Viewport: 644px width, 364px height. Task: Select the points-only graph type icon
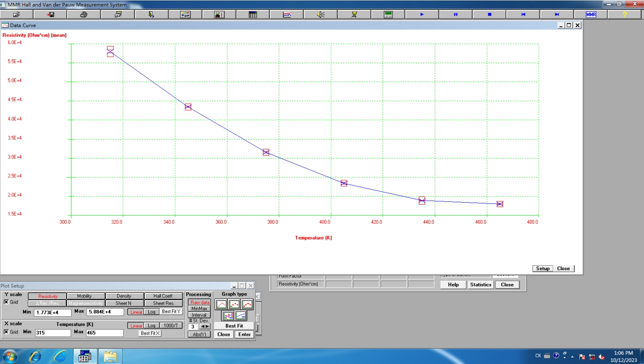[x=234, y=305]
